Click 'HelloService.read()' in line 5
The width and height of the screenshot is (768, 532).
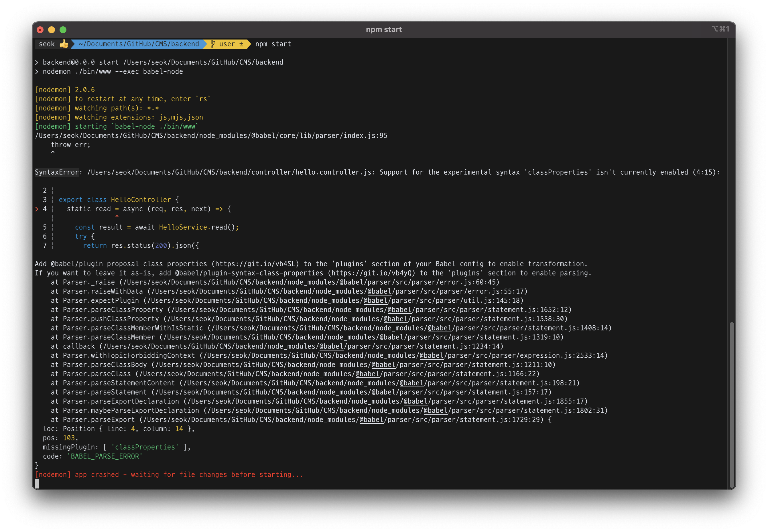pyautogui.click(x=198, y=227)
